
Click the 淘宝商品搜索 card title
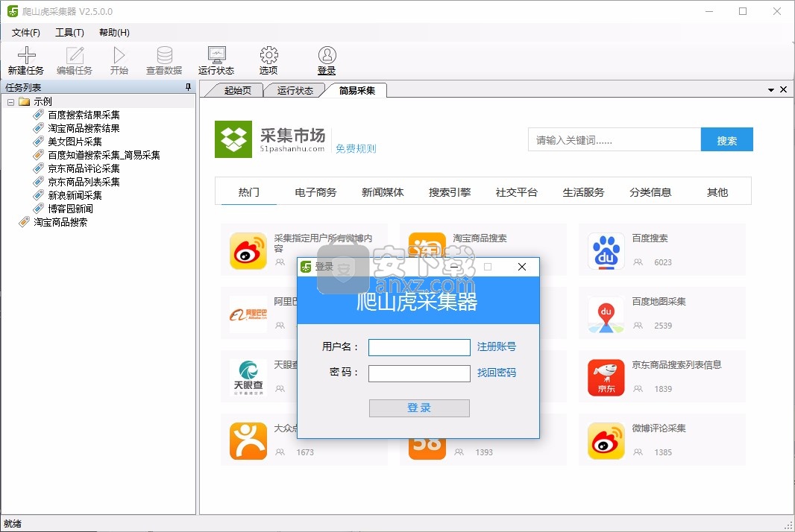pos(480,238)
